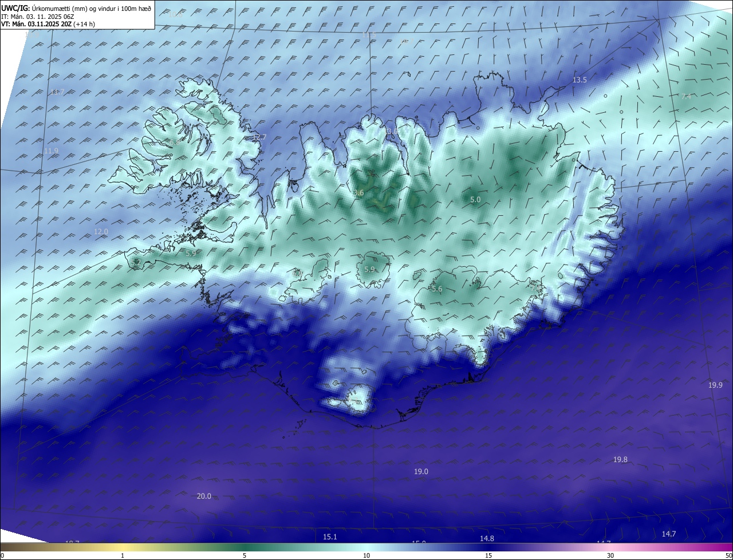Click the map value '5.2'
This screenshot has width=733, height=560.
136,262
